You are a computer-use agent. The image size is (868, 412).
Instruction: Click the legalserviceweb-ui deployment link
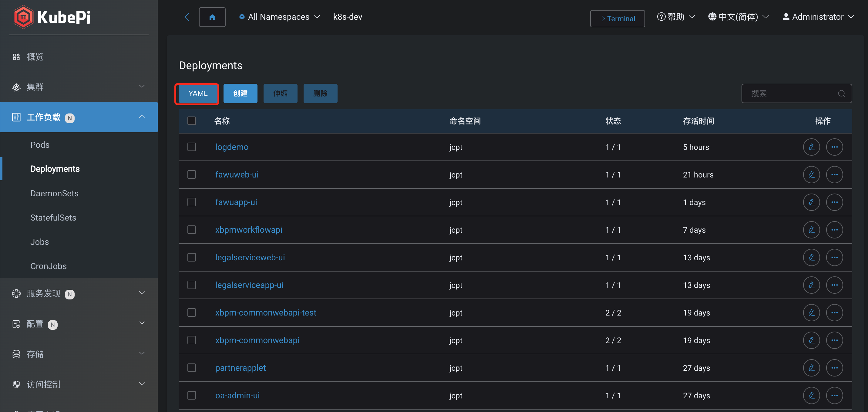coord(250,257)
